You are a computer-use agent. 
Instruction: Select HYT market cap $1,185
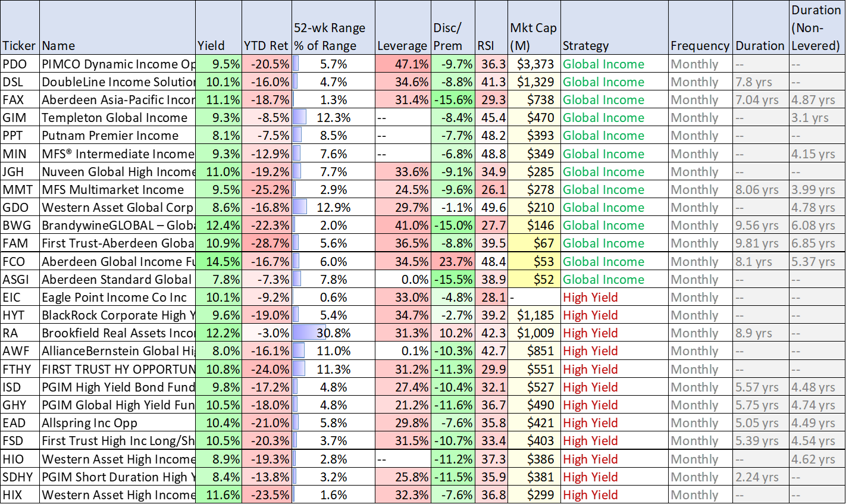[x=534, y=315]
